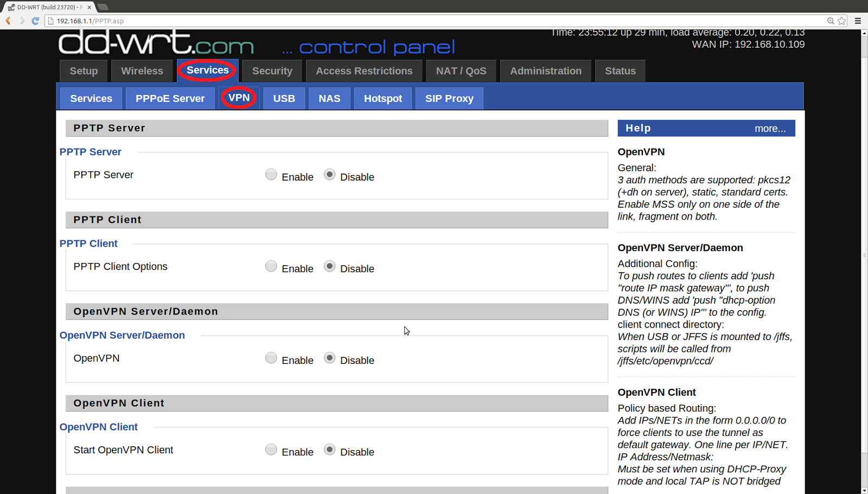This screenshot has width=868, height=494.
Task: Click "Policy based Routing:" help text
Action: (667, 408)
